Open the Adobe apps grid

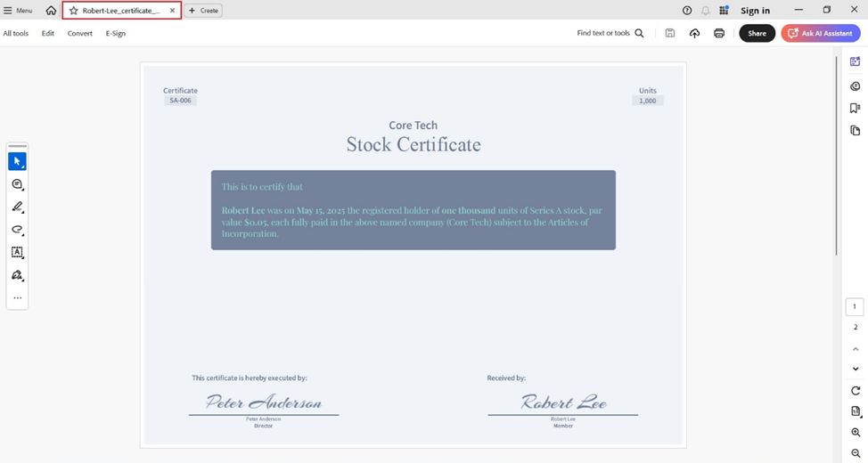pyautogui.click(x=724, y=11)
